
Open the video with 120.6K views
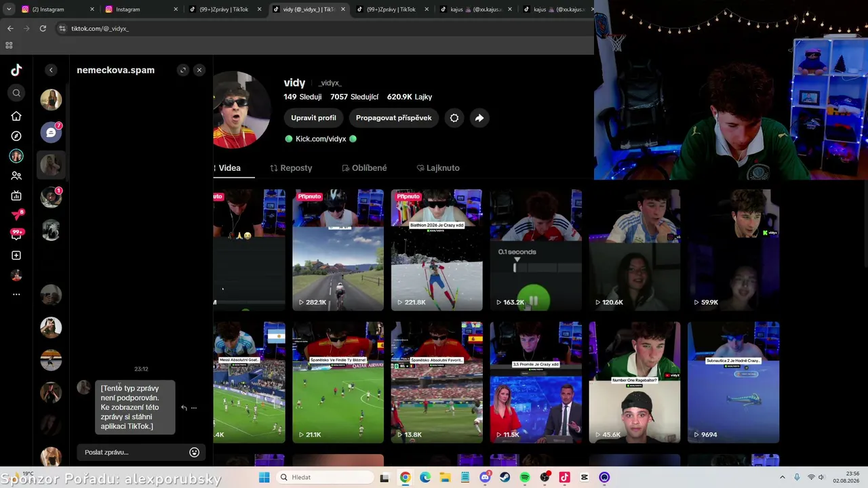635,250
